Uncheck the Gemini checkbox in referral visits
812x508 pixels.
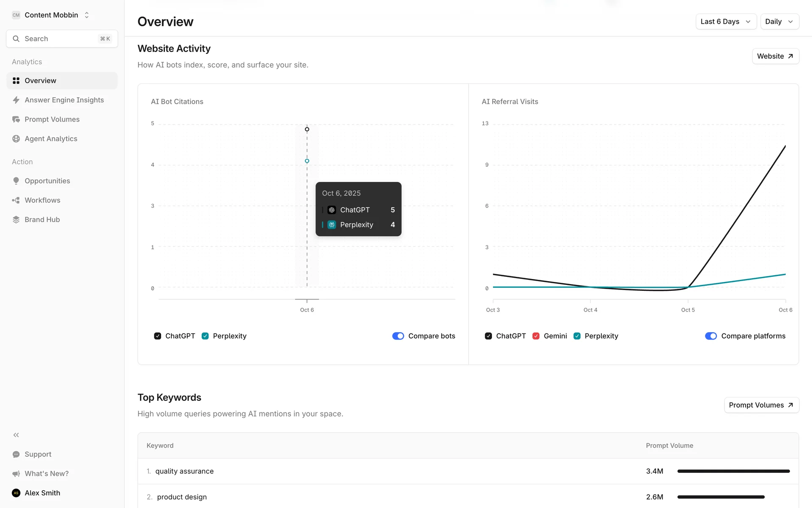536,336
